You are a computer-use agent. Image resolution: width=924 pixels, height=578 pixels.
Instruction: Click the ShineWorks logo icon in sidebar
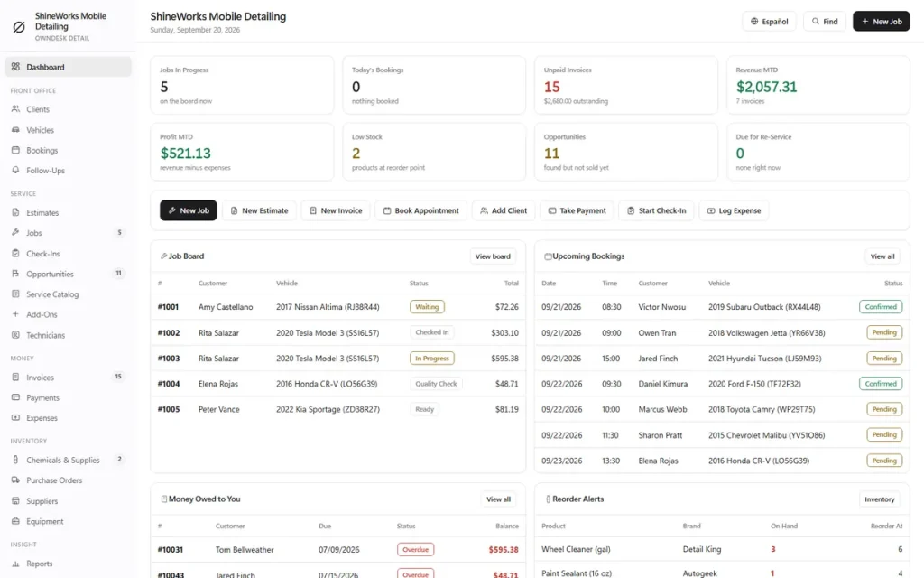tap(19, 26)
